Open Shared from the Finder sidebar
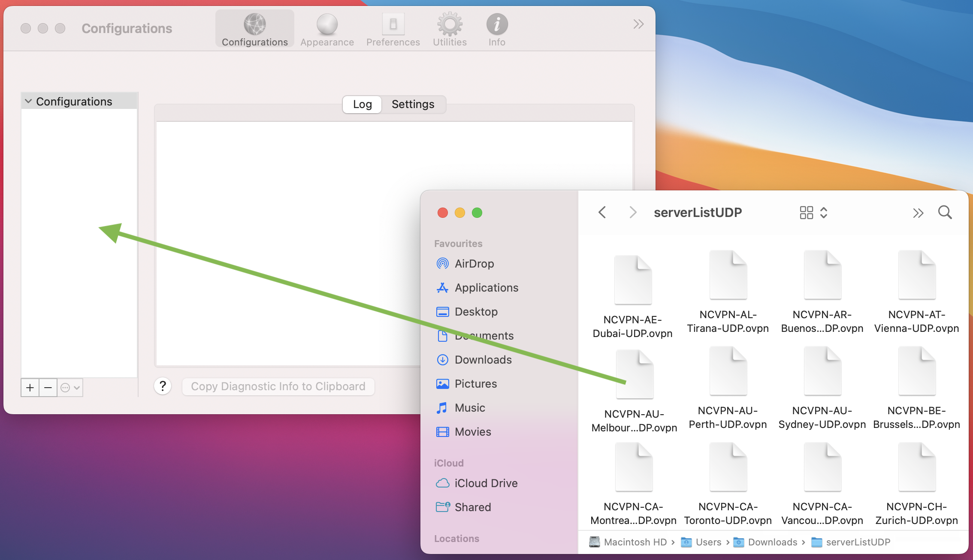This screenshot has width=973, height=560. tap(473, 507)
